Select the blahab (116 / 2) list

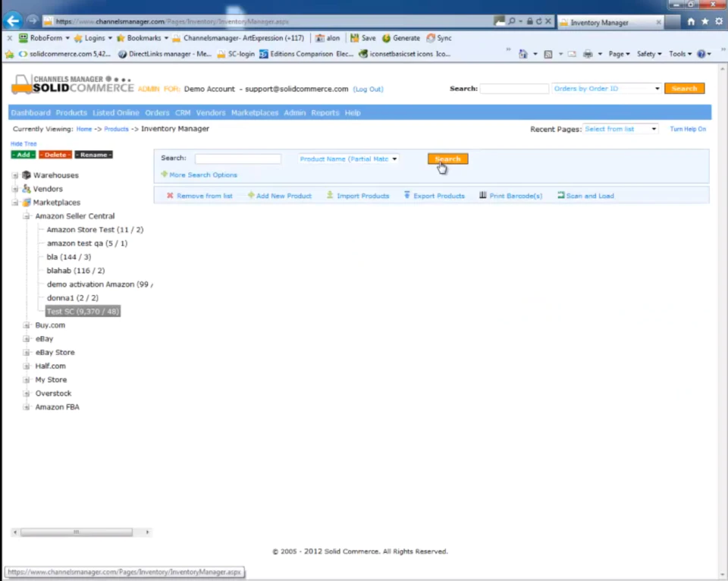(76, 270)
